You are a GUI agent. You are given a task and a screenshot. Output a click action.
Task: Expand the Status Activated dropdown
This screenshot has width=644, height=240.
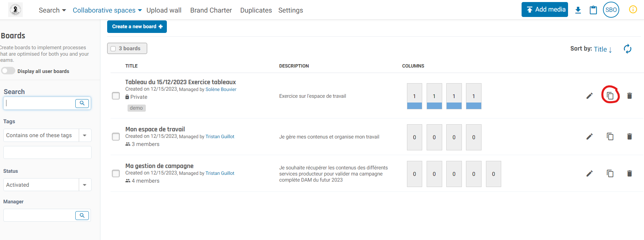[x=85, y=185]
